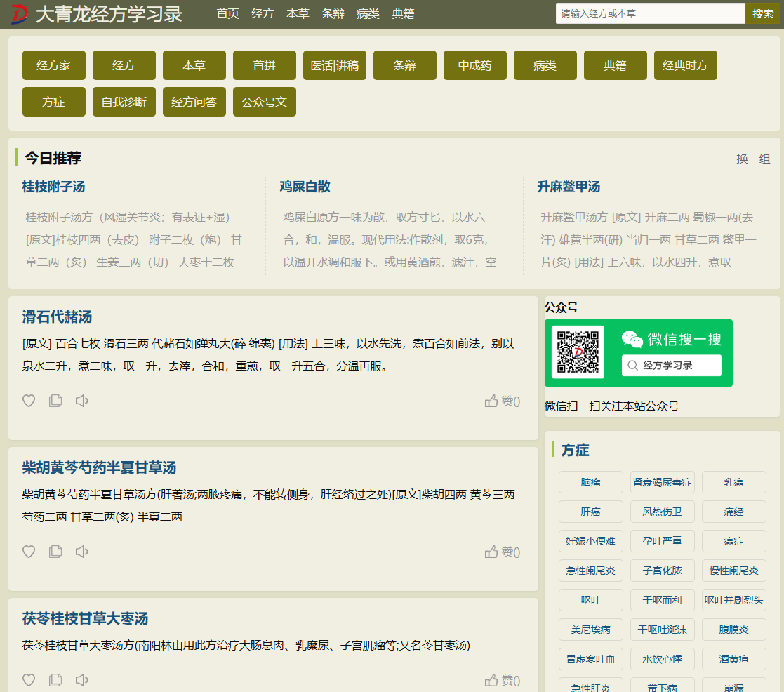Screen dimensions: 784x692
Task: Click the copy icon under 滑石代赭汤
Action: [55, 400]
